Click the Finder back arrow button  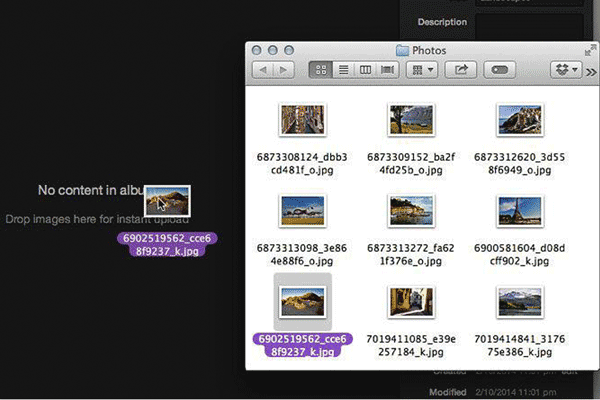[x=263, y=70]
